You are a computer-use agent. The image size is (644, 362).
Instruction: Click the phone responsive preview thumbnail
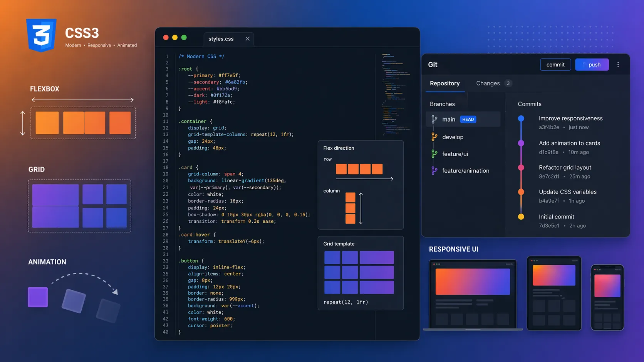coord(607,297)
